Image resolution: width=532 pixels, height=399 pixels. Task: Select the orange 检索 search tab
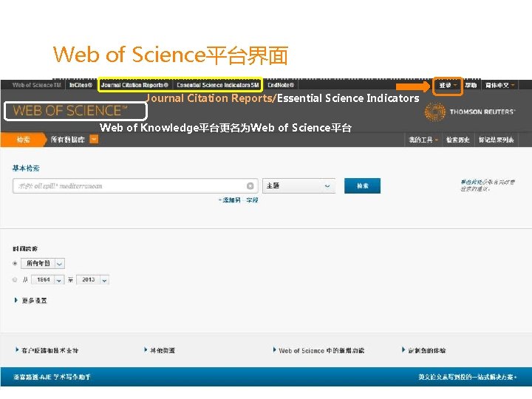click(23, 140)
